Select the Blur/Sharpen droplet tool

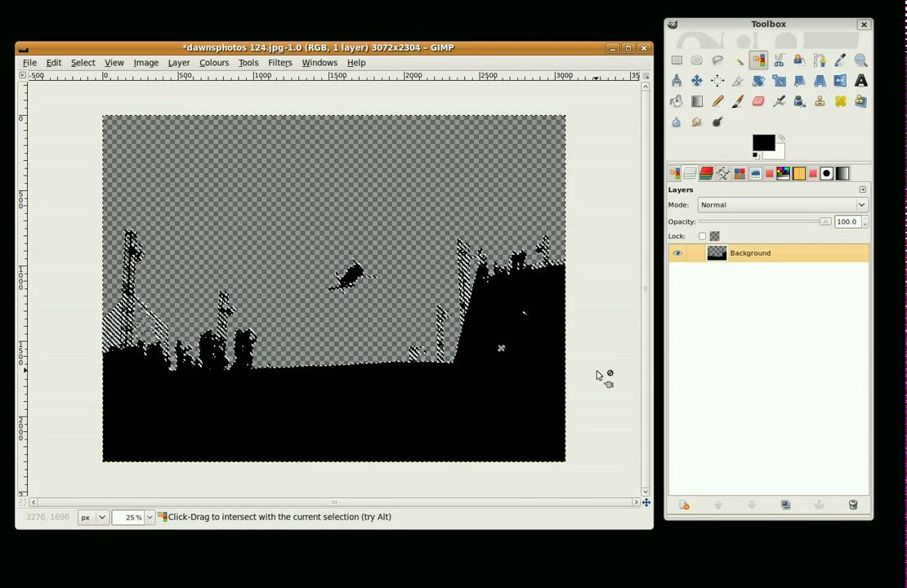pos(677,122)
